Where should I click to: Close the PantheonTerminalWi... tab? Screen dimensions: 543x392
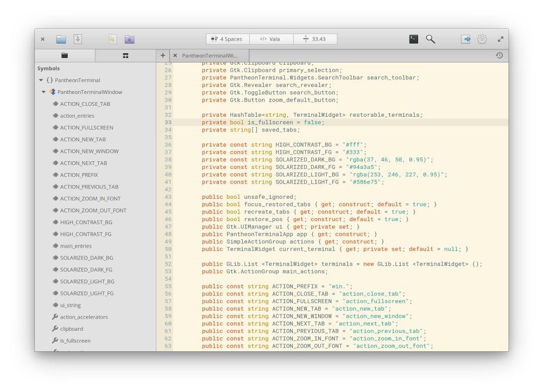click(x=175, y=55)
